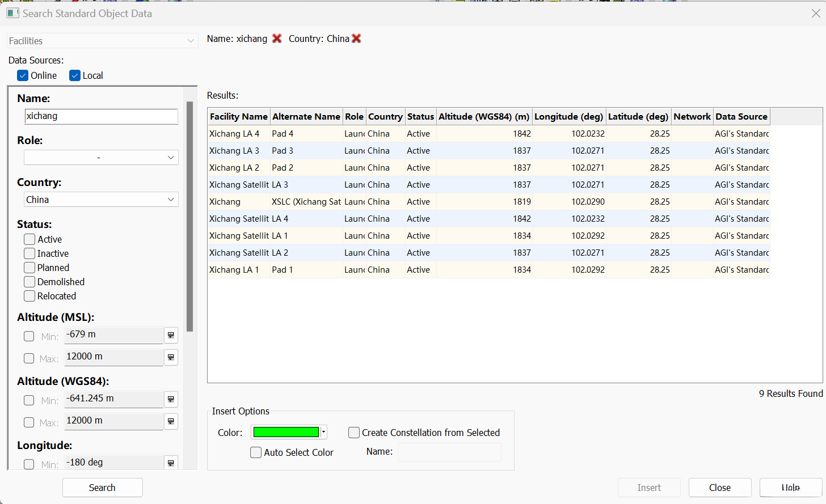Sort results by Alternate Name column
Image resolution: width=826 pixels, height=504 pixels.
[x=306, y=116]
